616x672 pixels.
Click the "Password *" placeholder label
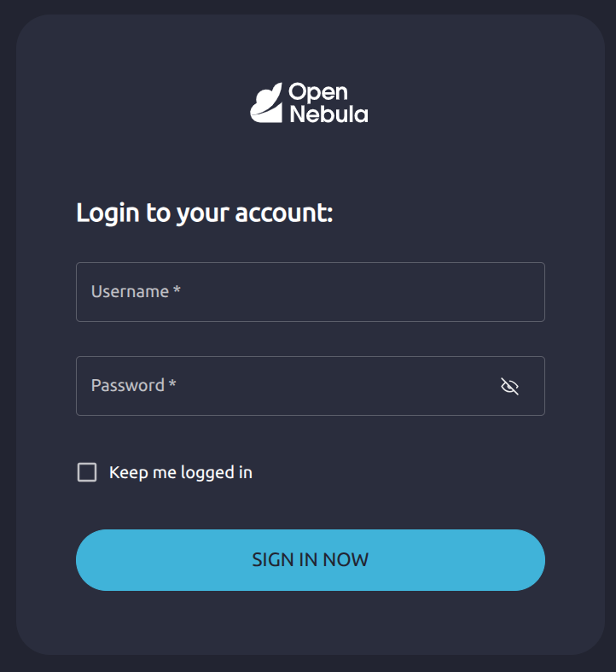pos(129,385)
